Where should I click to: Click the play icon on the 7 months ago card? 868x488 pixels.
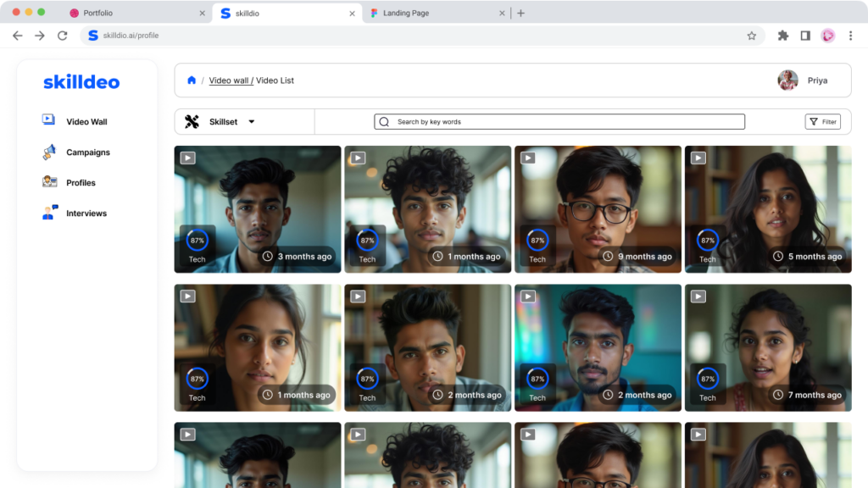coord(698,297)
